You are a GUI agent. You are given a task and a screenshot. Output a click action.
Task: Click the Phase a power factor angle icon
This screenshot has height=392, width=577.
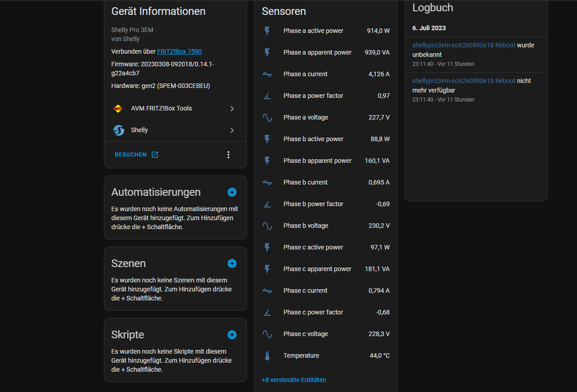[267, 96]
